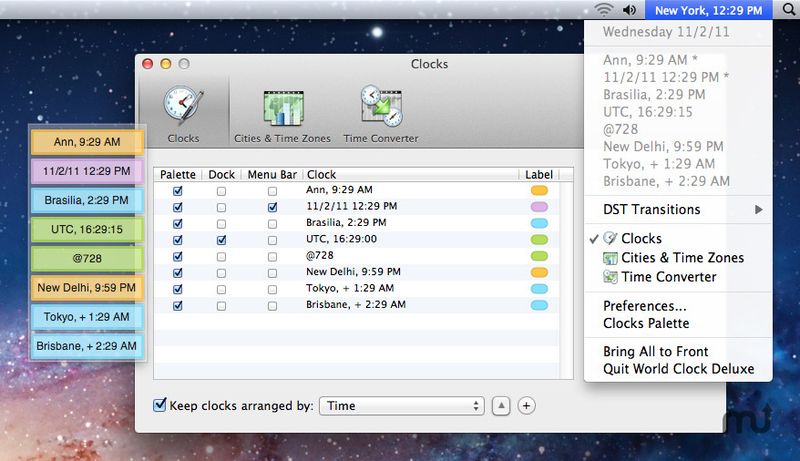The image size is (800, 461).
Task: Click blue label swatch for Brisbane row
Action: pos(539,305)
